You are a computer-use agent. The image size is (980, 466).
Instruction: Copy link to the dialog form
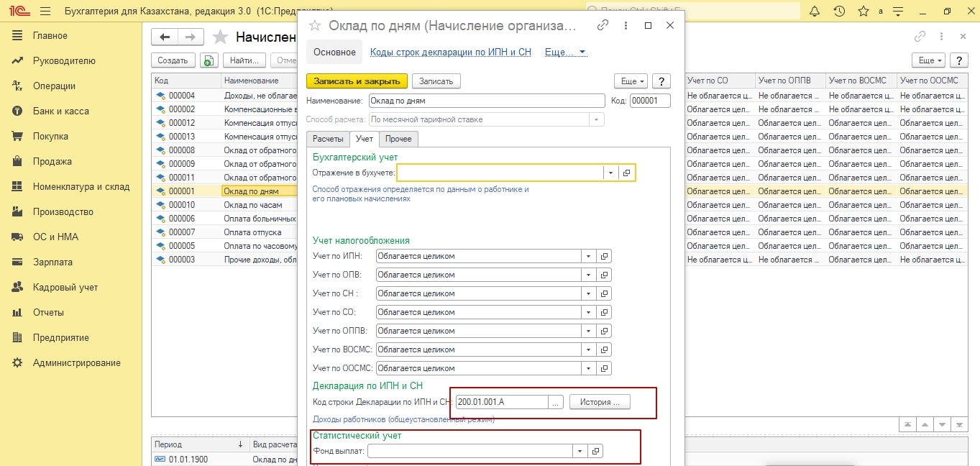pos(603,25)
